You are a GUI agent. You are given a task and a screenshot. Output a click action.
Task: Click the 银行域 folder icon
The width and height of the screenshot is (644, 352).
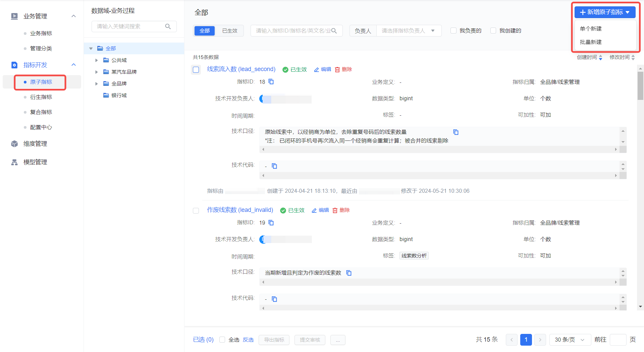106,95
